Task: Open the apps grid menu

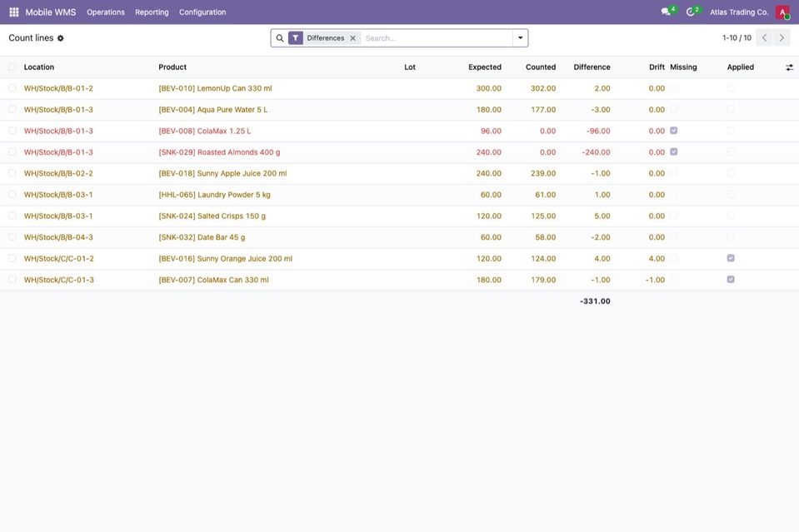Action: click(x=14, y=12)
